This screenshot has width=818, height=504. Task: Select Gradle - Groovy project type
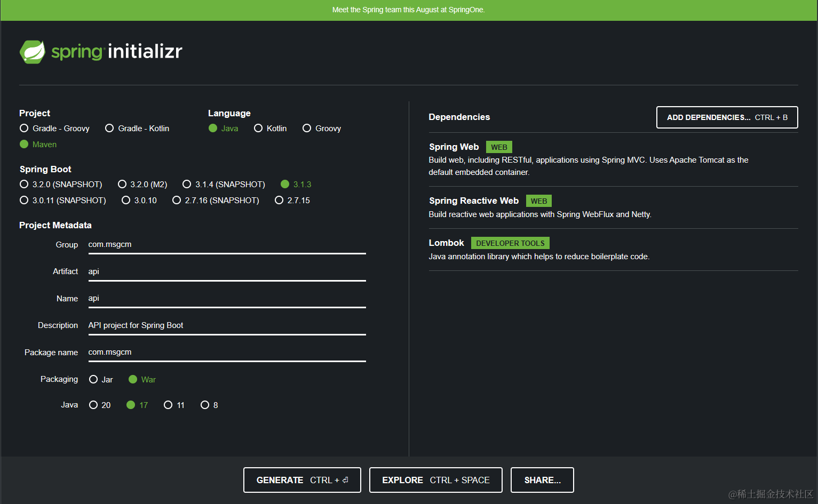click(x=54, y=129)
